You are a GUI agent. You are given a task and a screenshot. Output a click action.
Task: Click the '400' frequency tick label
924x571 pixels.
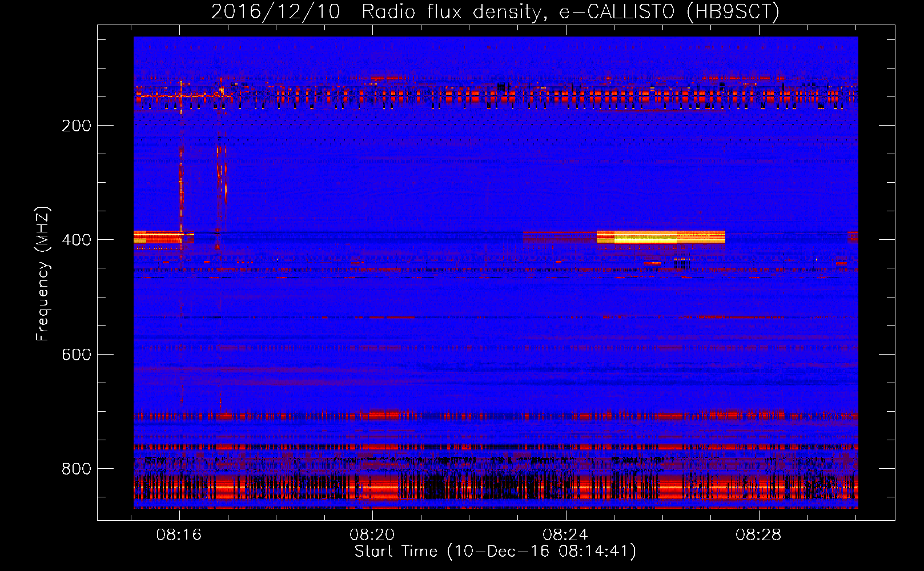coord(77,240)
